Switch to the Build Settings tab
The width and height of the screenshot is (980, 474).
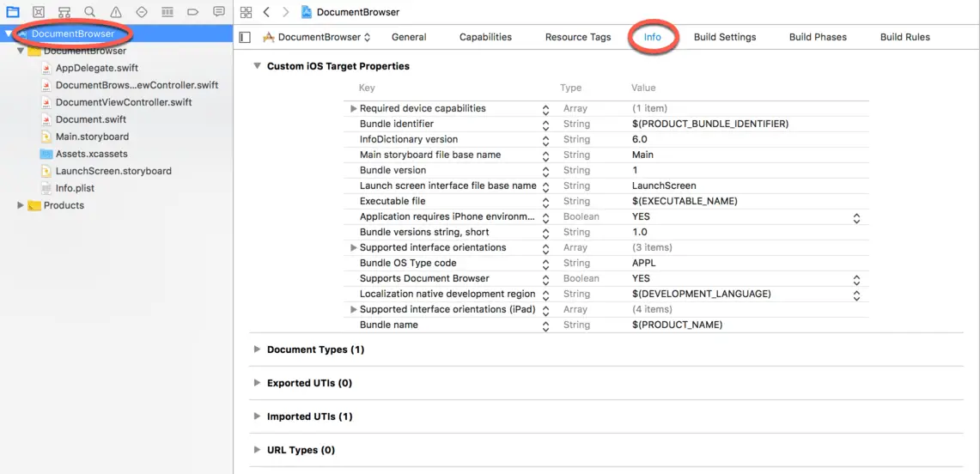pos(724,37)
